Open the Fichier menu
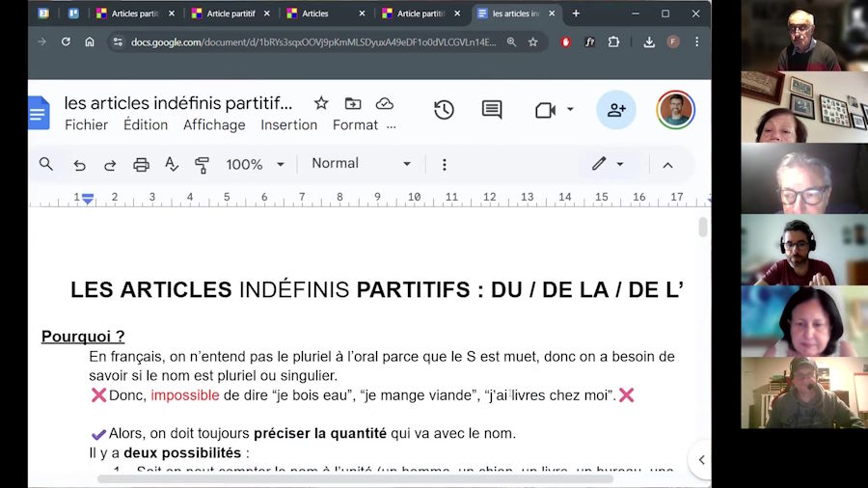Viewport: 868px width, 488px height. tap(86, 125)
